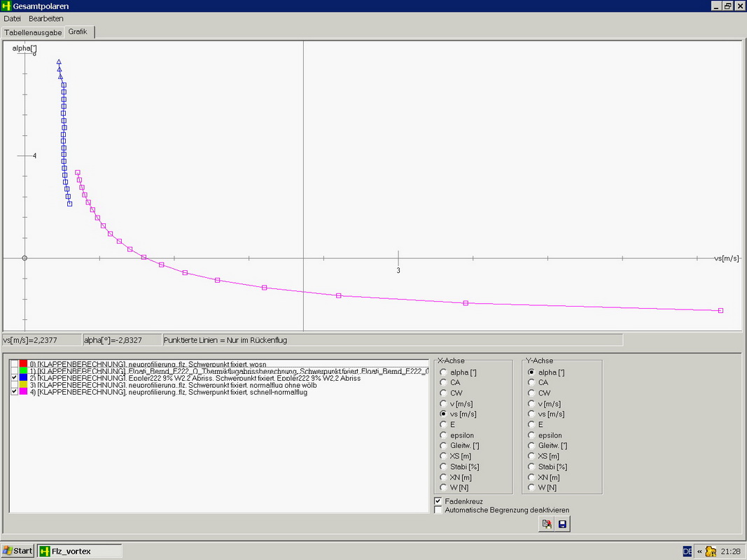Click the Gesamtpolaren title bar app icon
The width and height of the screenshot is (747, 560).
tap(6, 6)
